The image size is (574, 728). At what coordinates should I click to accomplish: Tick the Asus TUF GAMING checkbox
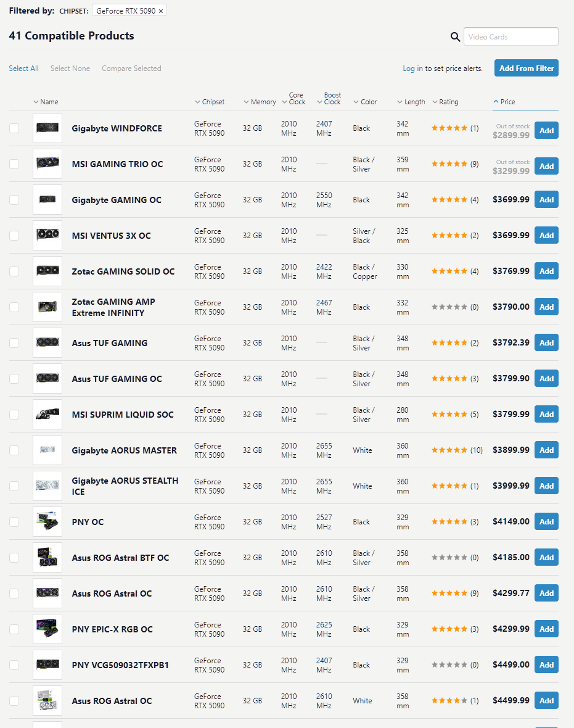point(14,342)
